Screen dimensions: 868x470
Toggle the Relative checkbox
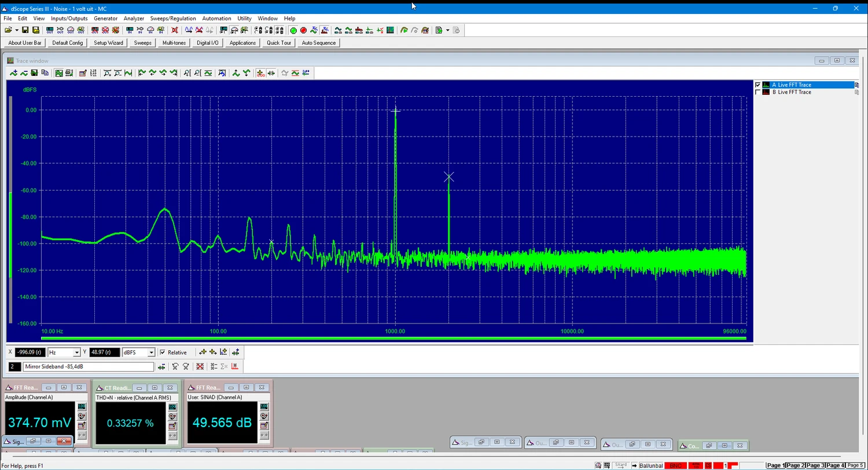click(163, 352)
